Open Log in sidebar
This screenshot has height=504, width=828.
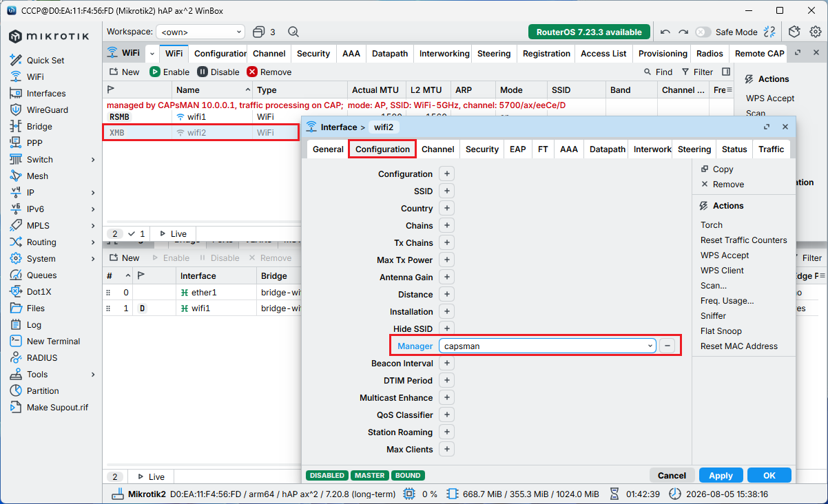point(34,324)
